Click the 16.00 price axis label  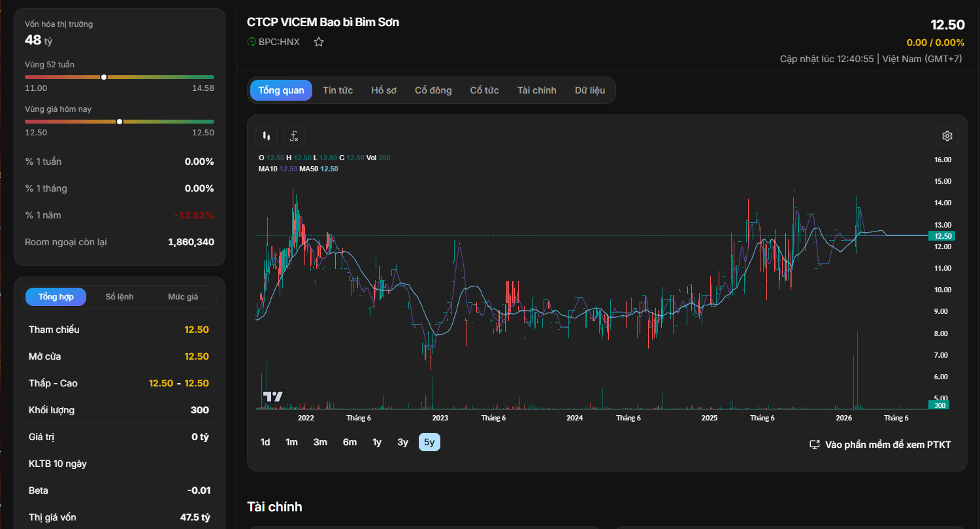tap(943, 160)
